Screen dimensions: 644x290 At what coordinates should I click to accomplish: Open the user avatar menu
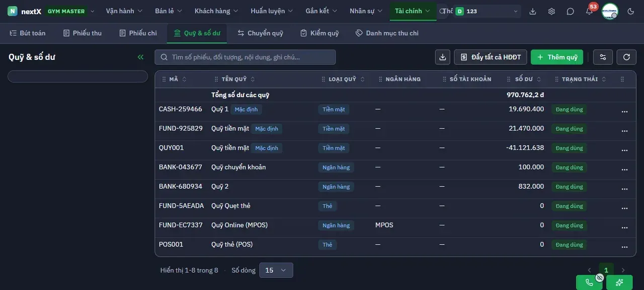point(610,11)
